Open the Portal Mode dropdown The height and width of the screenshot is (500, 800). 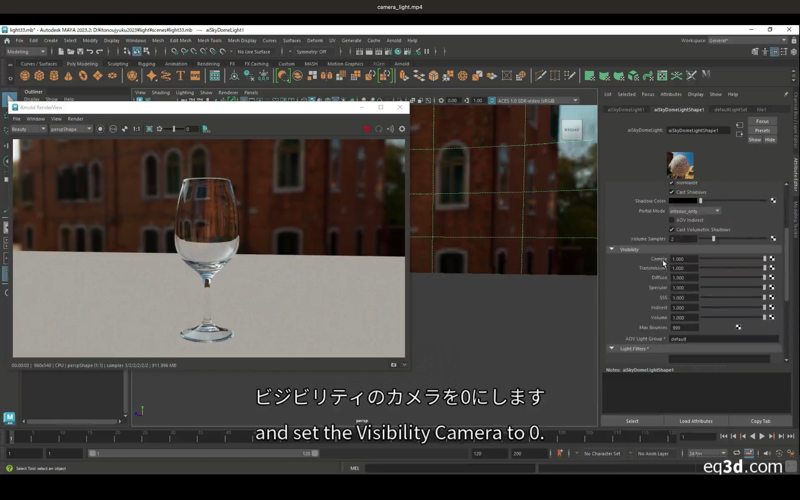pyautogui.click(x=694, y=210)
